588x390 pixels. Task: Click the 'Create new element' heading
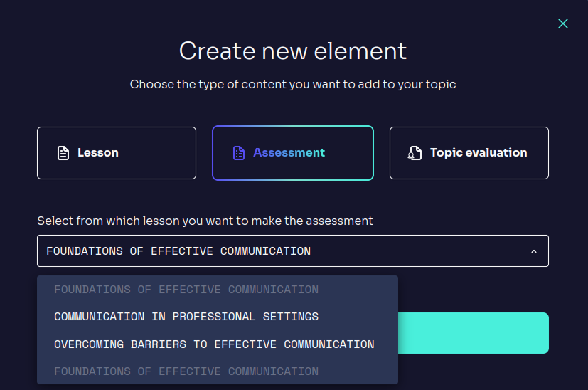point(293,51)
